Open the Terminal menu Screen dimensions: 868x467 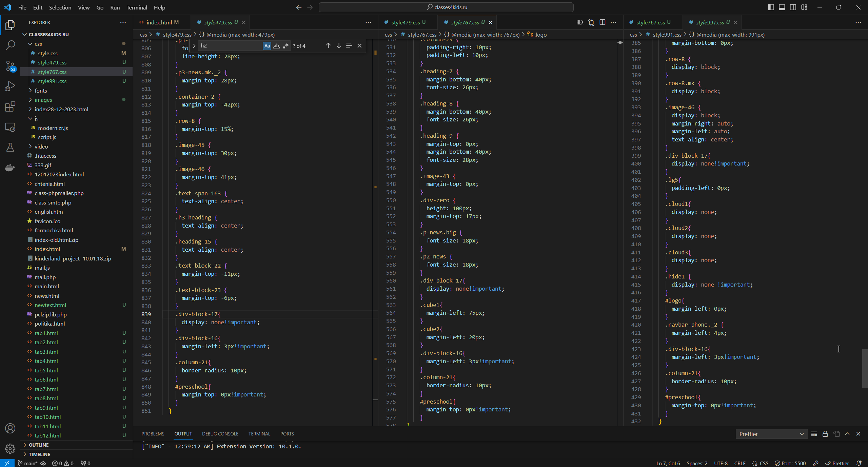coord(137,7)
